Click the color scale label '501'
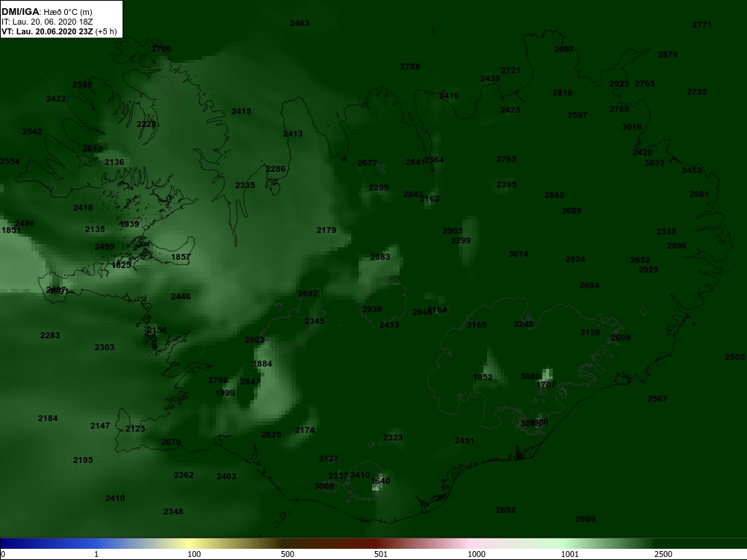The height and width of the screenshot is (560, 747). [381, 554]
